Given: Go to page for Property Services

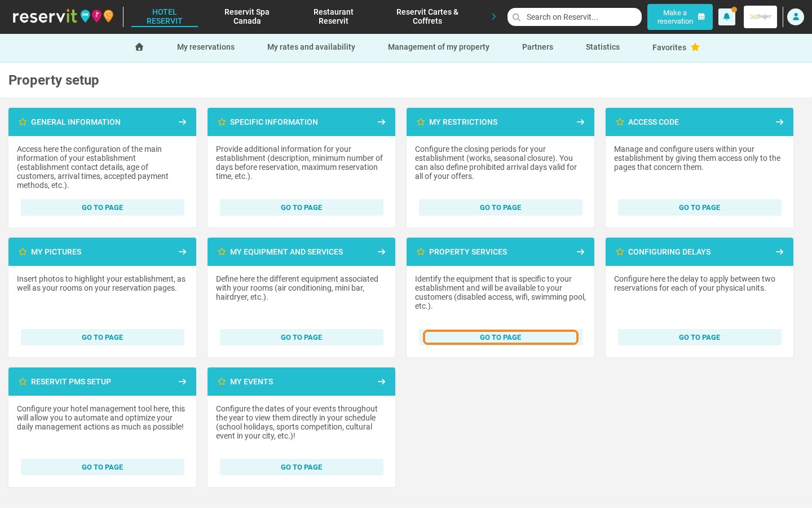Looking at the screenshot, I should [x=501, y=337].
